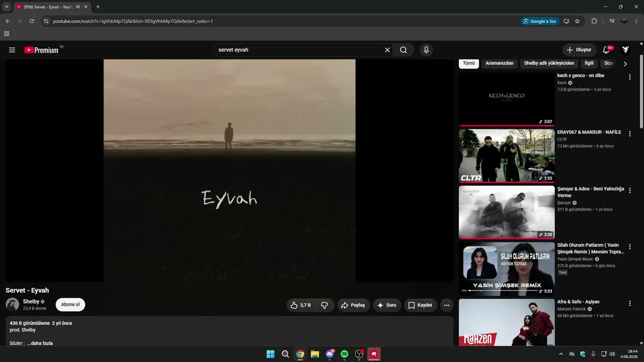Open the Shelby channel avatar
This screenshot has height=362, width=644.
point(13,304)
